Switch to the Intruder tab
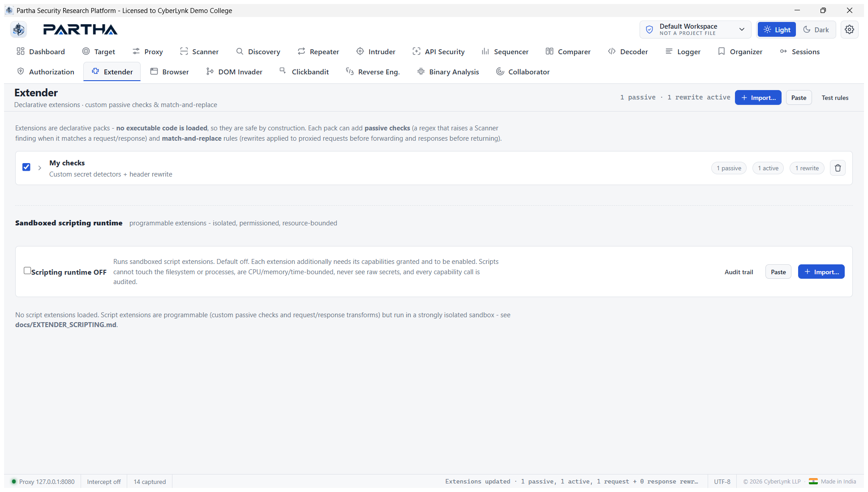This screenshot has height=492, width=868. [376, 52]
